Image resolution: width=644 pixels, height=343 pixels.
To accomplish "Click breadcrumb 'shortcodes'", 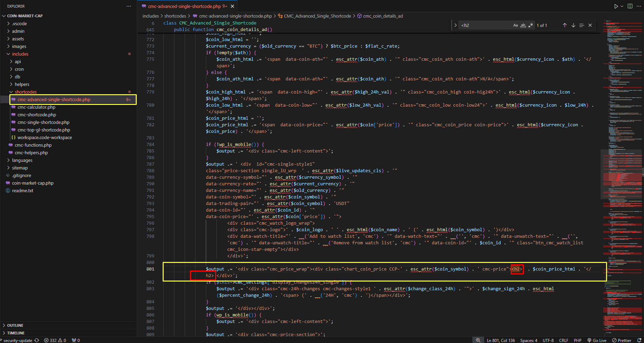I will pyautogui.click(x=175, y=16).
